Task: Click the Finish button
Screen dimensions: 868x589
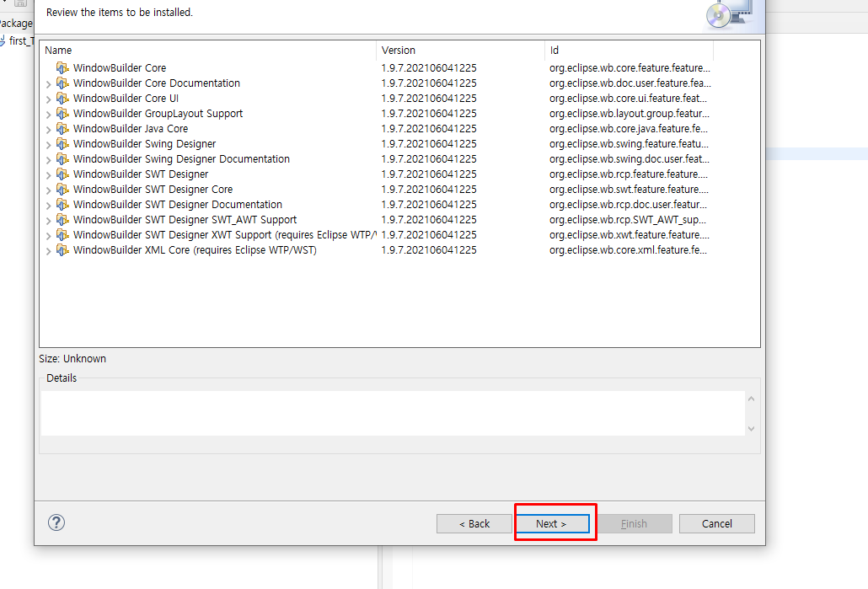Action: 634,523
